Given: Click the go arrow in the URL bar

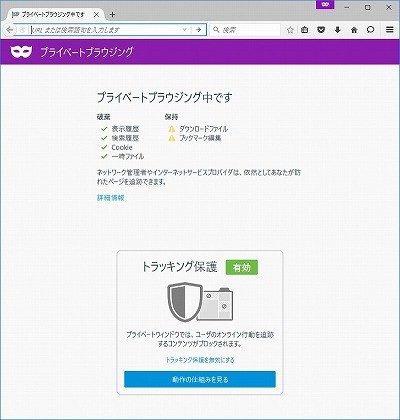Looking at the screenshot, I should click(x=199, y=30).
